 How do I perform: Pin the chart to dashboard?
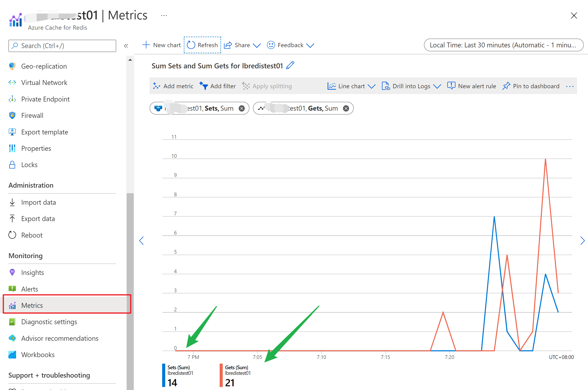coord(531,86)
